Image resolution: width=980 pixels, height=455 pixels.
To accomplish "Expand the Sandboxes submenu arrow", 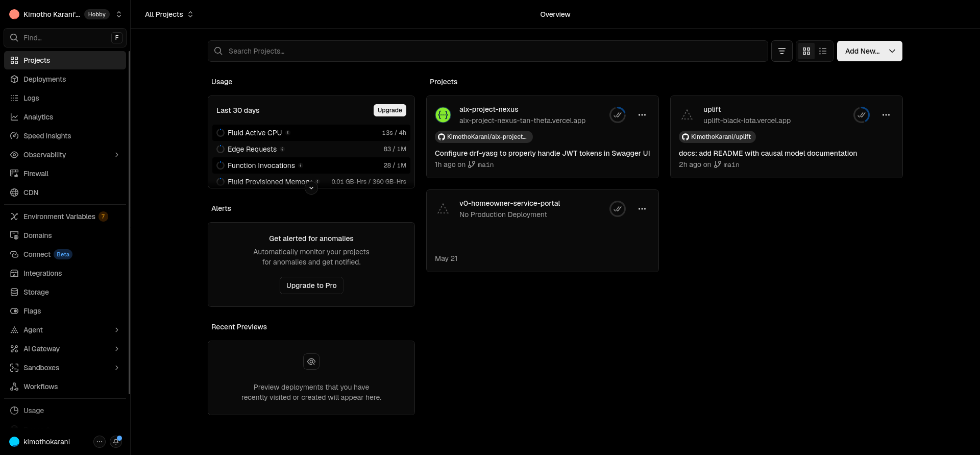I will [x=117, y=368].
